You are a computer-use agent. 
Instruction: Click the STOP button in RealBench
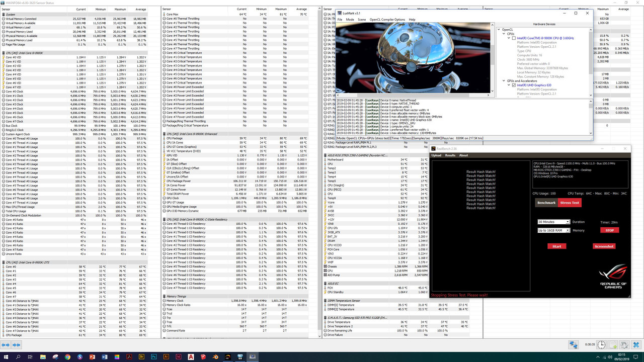[609, 230]
